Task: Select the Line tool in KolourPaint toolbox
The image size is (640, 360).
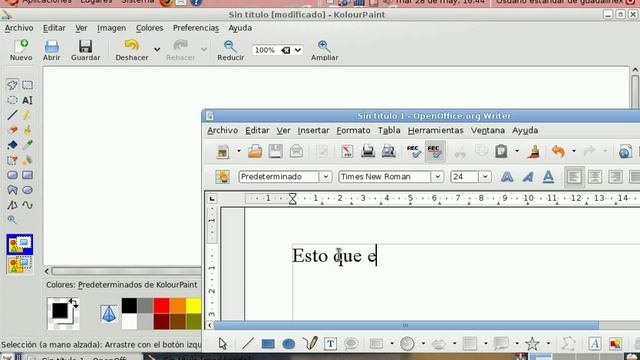Action: click(12, 115)
